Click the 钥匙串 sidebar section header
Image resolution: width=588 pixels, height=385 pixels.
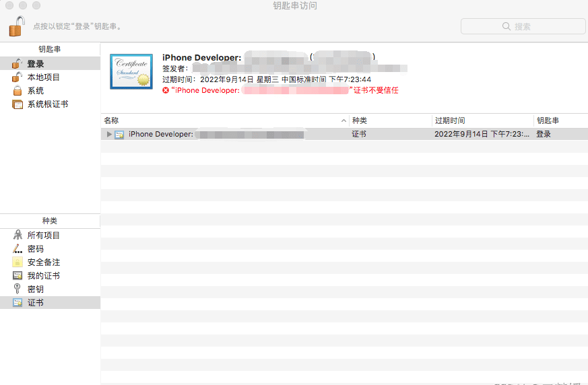[x=49, y=49]
